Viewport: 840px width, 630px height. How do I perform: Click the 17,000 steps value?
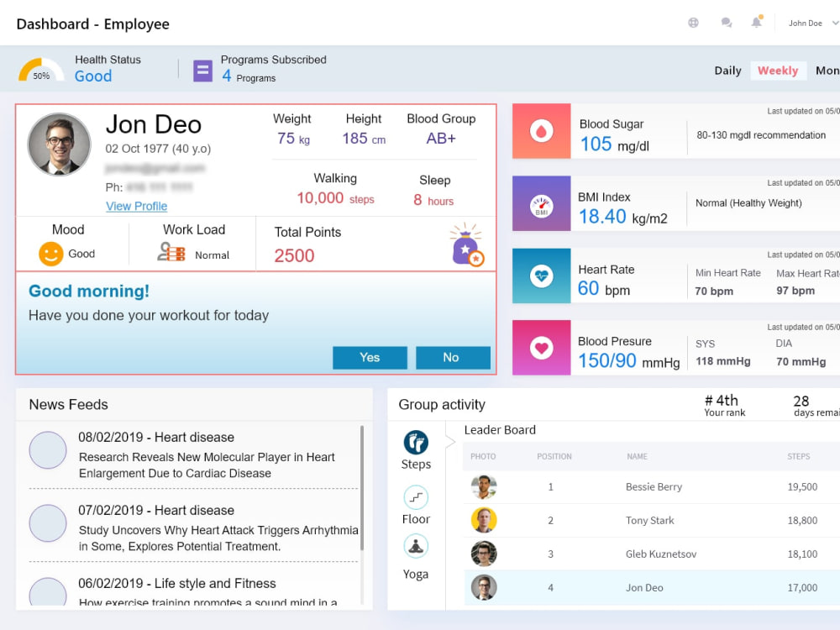(x=802, y=588)
